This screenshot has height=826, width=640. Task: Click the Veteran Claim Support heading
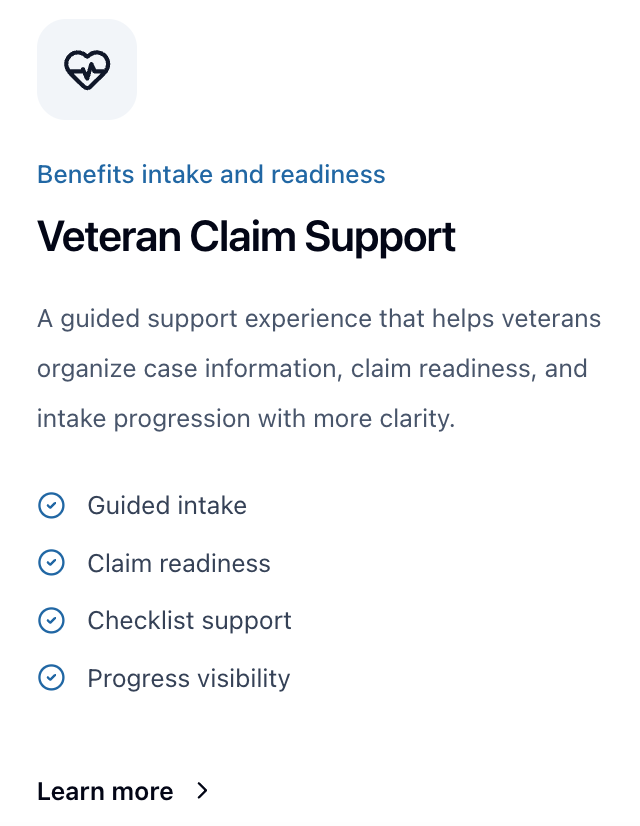tap(246, 237)
